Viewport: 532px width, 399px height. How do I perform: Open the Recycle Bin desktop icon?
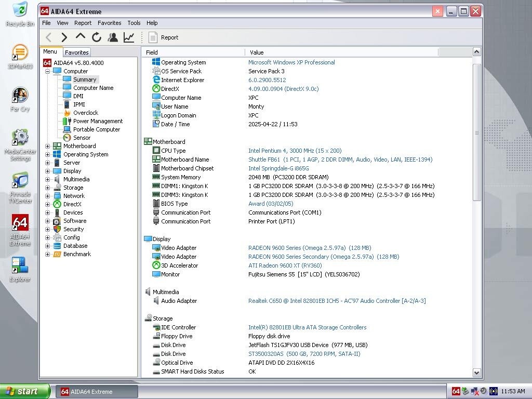20,14
